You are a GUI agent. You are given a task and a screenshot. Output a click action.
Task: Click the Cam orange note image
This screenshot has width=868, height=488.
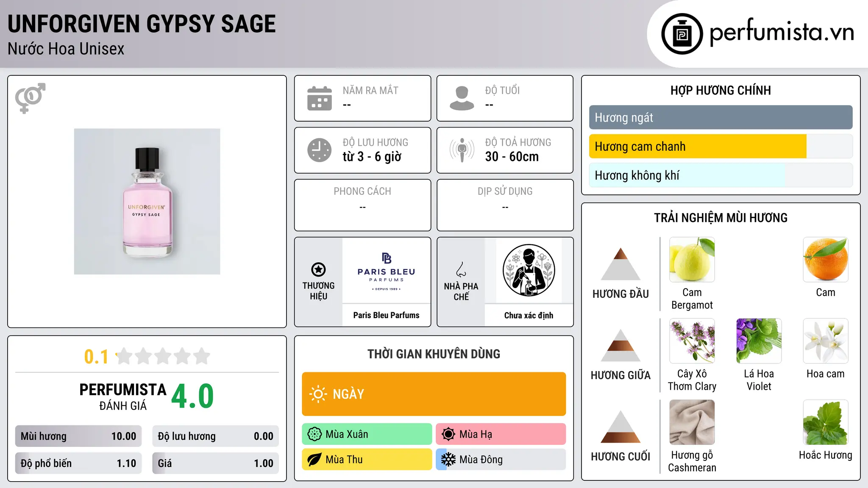[826, 260]
